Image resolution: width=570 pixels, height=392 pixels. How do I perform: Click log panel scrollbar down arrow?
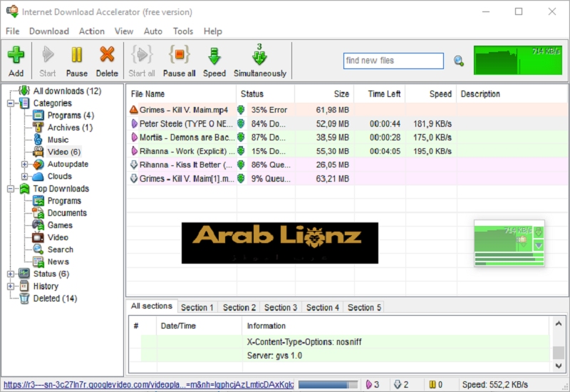pos(559,366)
